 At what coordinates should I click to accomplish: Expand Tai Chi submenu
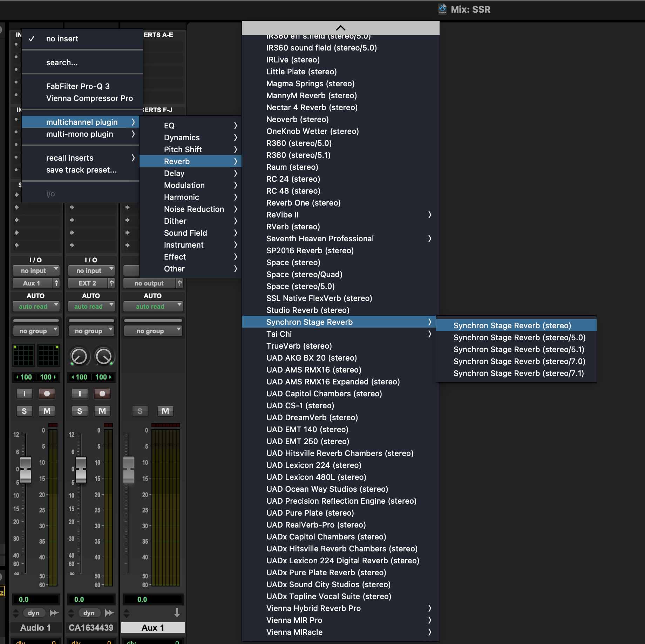[x=341, y=334]
